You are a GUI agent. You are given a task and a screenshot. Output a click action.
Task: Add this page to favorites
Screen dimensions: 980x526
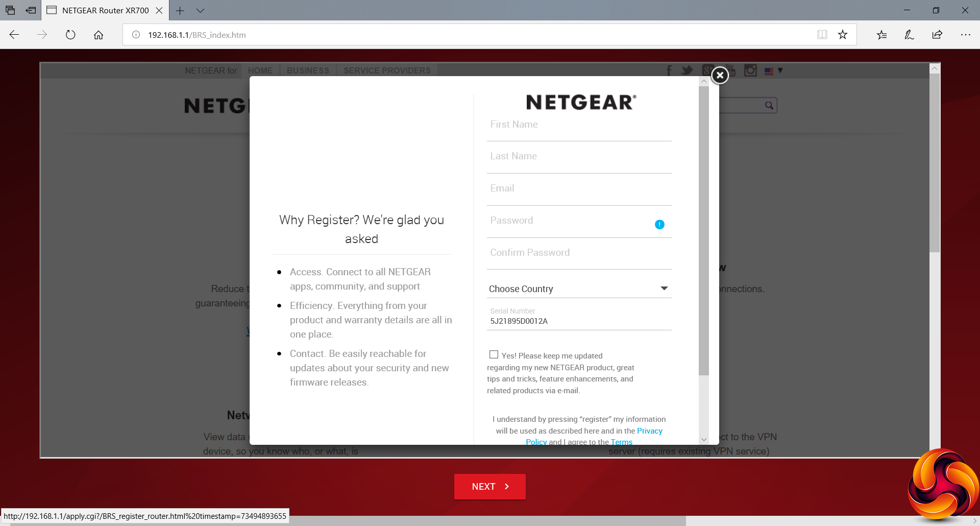click(843, 35)
